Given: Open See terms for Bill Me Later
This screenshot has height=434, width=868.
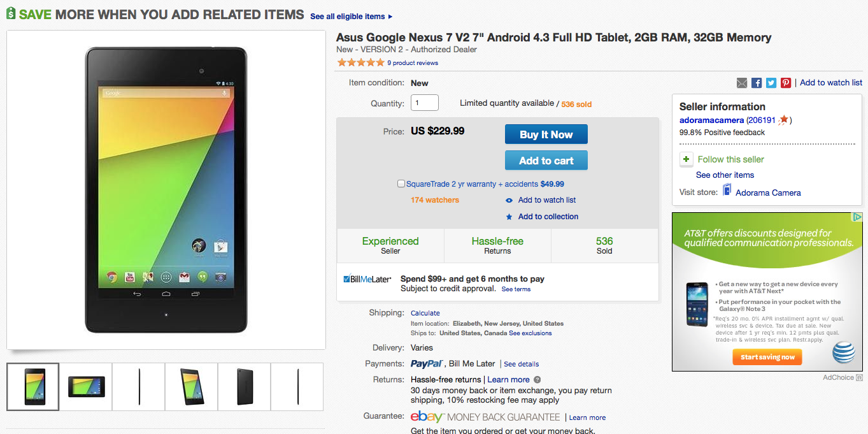Looking at the screenshot, I should coord(516,289).
